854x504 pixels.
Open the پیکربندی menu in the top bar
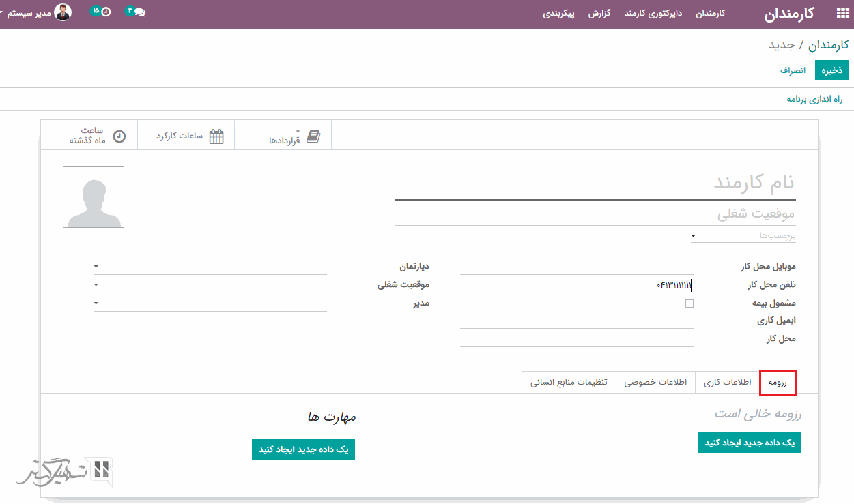[558, 14]
